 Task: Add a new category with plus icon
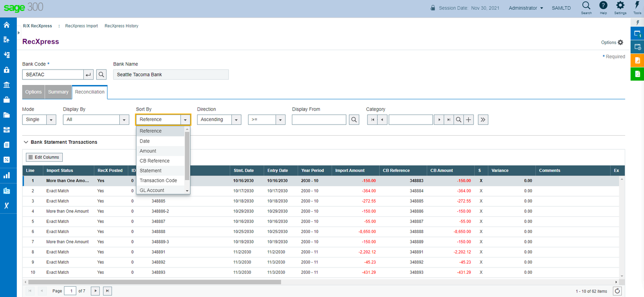[469, 120]
